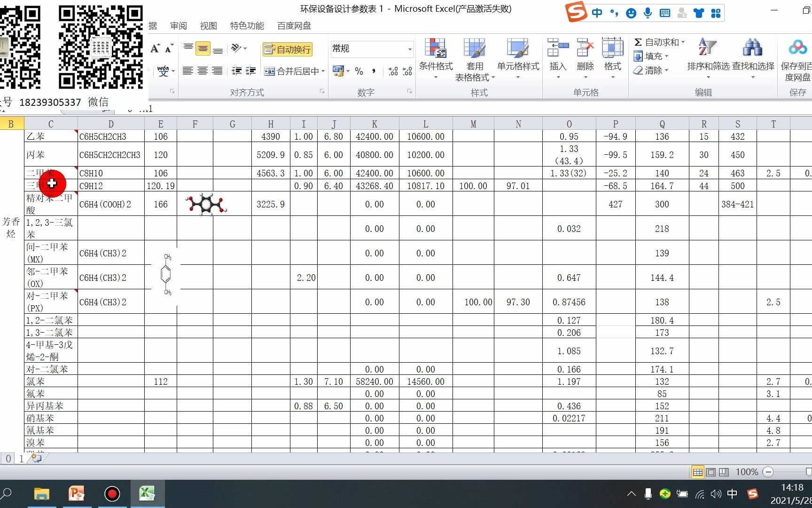Screen dimensions: 812x508
Task: Select cell with value 0.87456
Action: pos(569,302)
